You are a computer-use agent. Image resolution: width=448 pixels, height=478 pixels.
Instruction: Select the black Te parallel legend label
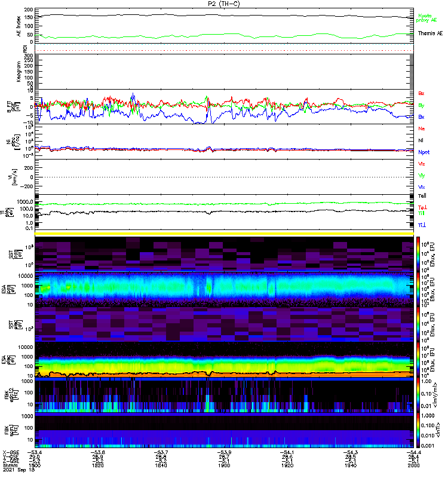[422, 196]
